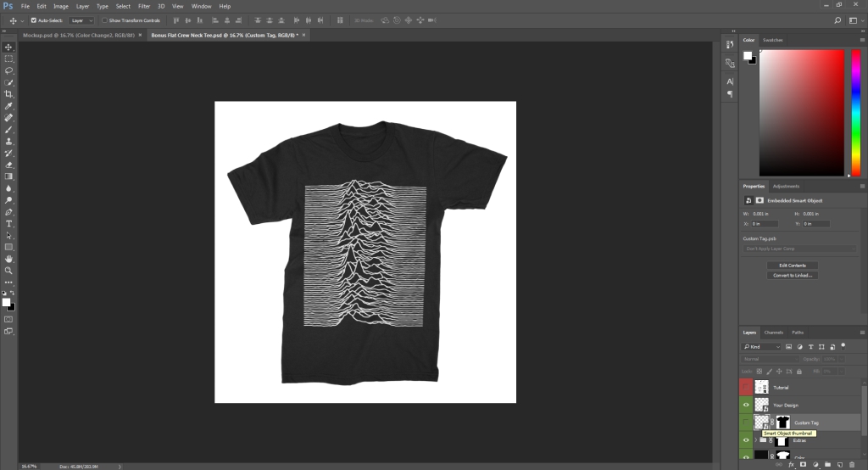Enable Show Transform Controls checkbox
The width and height of the screenshot is (868, 470).
point(104,20)
